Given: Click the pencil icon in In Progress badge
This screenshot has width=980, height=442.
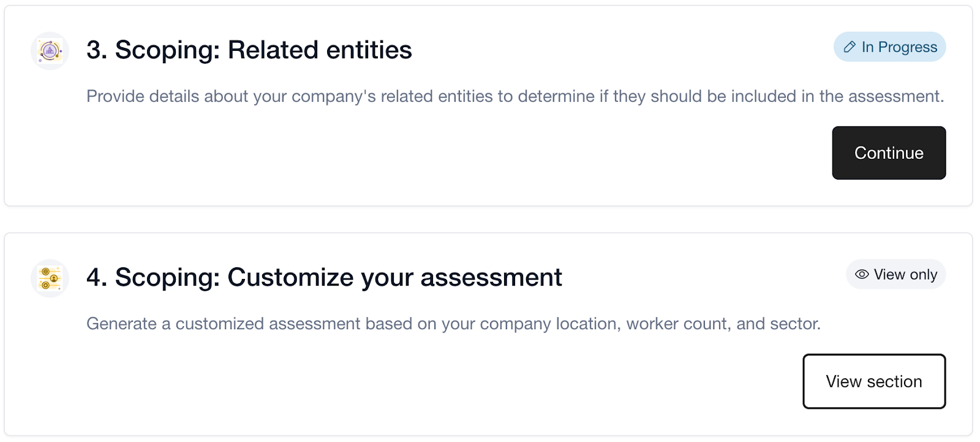Looking at the screenshot, I should (x=850, y=47).
